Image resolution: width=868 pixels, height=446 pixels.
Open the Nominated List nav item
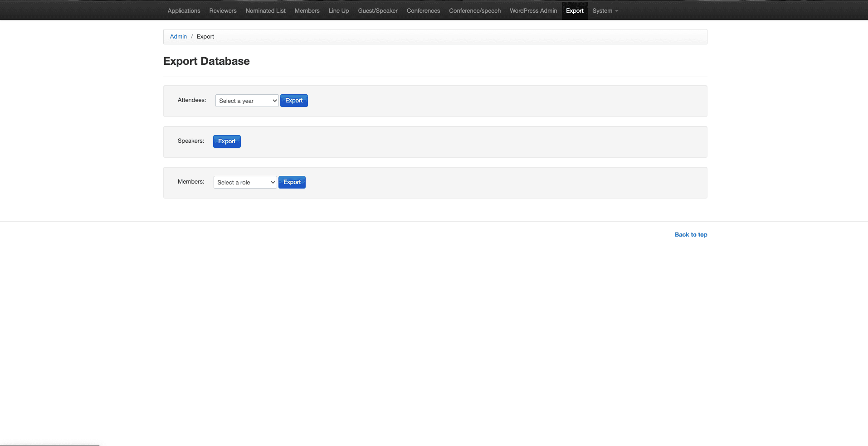click(x=265, y=11)
